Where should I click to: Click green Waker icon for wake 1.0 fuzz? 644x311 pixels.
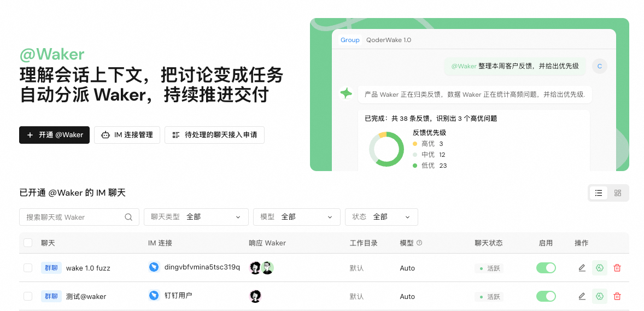click(x=600, y=268)
